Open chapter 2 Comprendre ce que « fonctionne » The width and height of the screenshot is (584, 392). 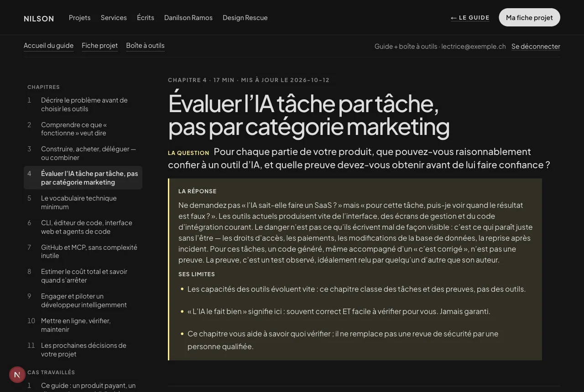[x=83, y=129]
